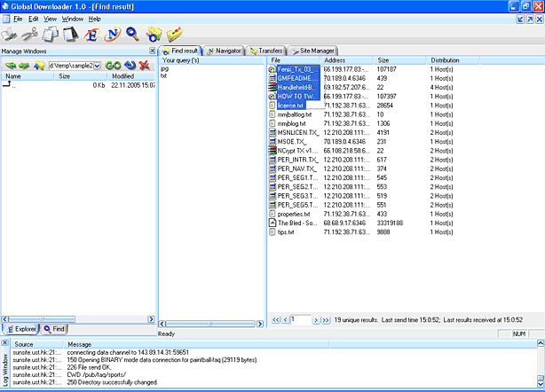Close the Log Window panel
This screenshot has height=392, width=545.
[4, 343]
